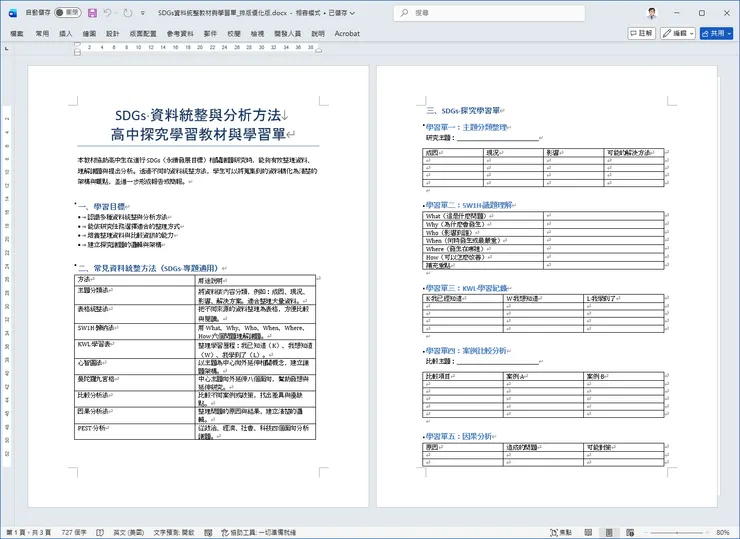Viewport: 740px width, 539px height.
Task: Open the Acrobat tab
Action: (347, 34)
